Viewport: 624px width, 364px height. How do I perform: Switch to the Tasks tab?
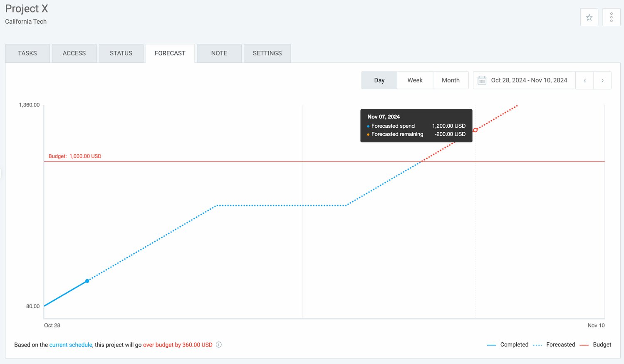click(27, 53)
